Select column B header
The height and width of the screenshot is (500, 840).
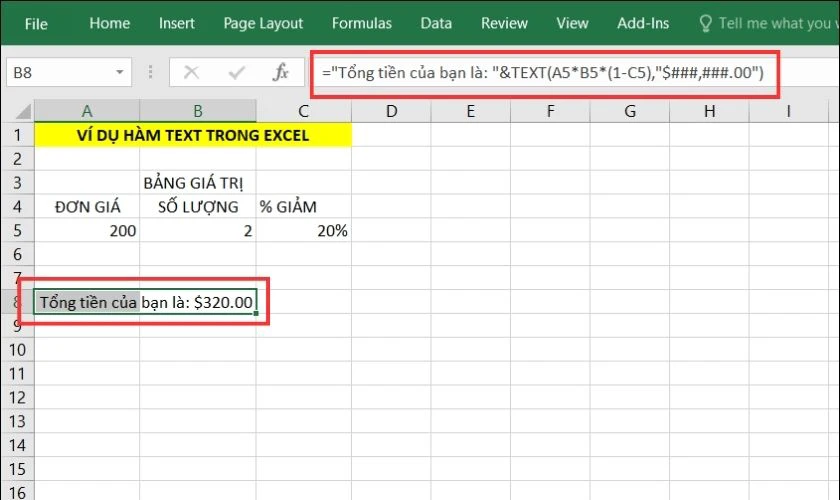[x=198, y=111]
